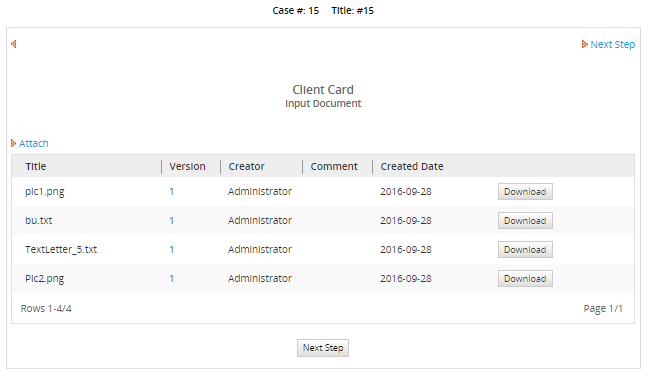649x377 pixels.
Task: Select the Pic2.png row title
Action: point(45,279)
